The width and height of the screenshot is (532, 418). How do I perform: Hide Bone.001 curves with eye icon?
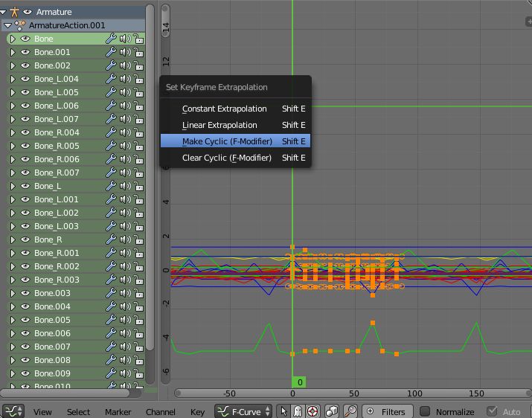pos(25,52)
